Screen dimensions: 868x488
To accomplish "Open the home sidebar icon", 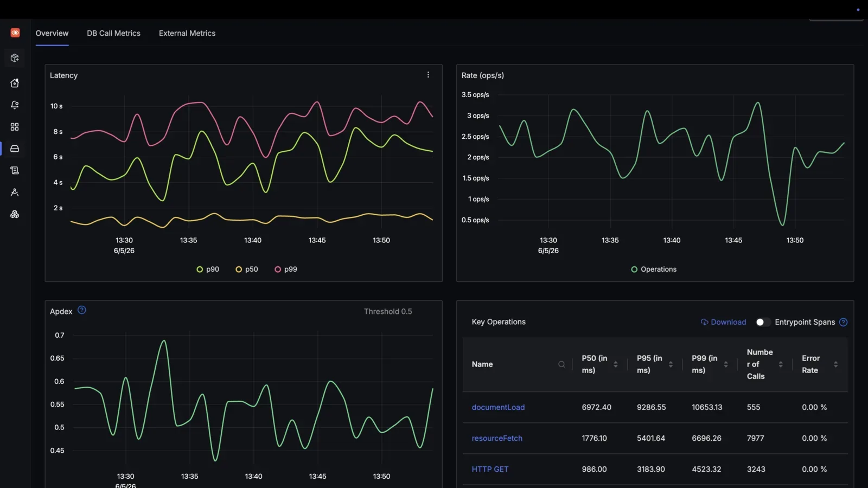I will click(15, 83).
